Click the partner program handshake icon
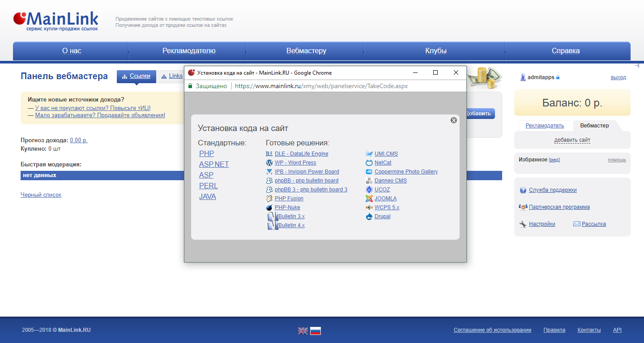The image size is (644, 343). coord(523,207)
